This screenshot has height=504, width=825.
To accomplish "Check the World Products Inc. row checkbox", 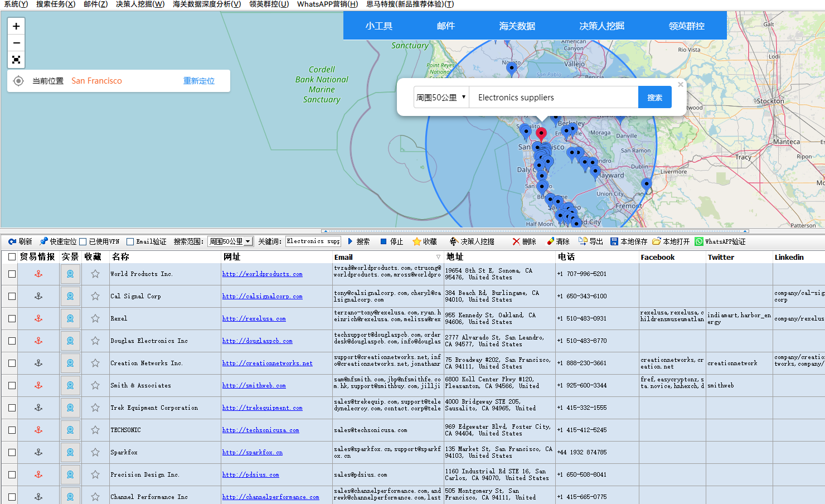I will click(x=12, y=274).
